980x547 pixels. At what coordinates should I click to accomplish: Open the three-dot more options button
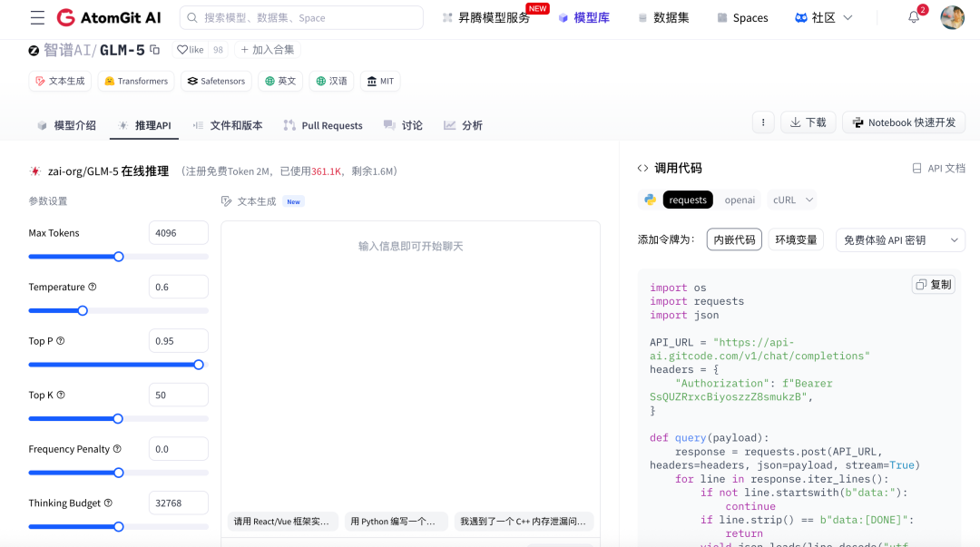763,122
